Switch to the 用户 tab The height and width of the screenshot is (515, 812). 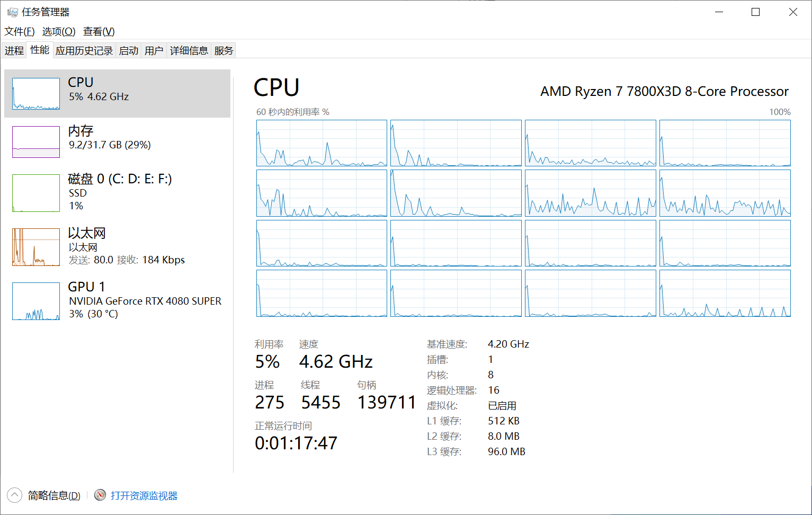pyautogui.click(x=154, y=50)
